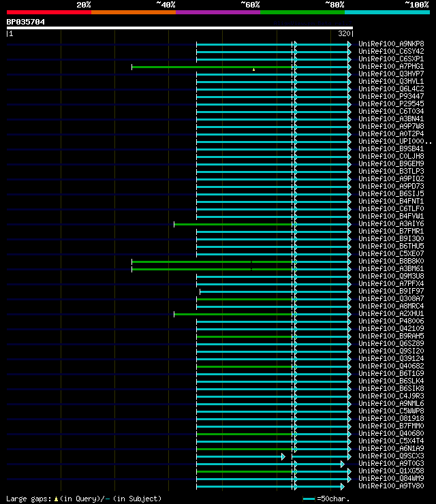The width and height of the screenshot is (436, 504).
Task: Click the UniRef100_A9NKP8 hit label
Action: tap(391, 44)
